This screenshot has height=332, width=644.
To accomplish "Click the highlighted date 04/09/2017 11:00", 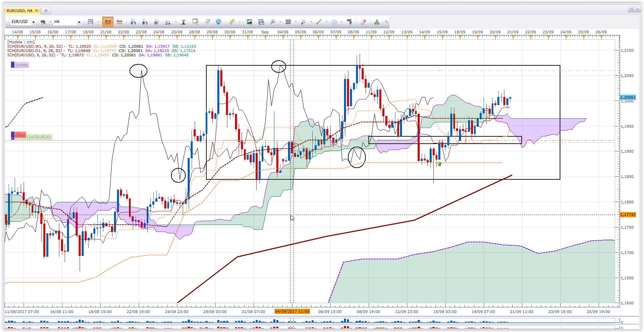I will point(292,311).
